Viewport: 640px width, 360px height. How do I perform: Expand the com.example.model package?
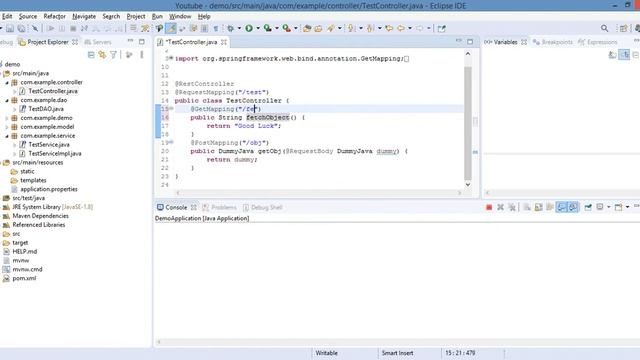[7, 127]
